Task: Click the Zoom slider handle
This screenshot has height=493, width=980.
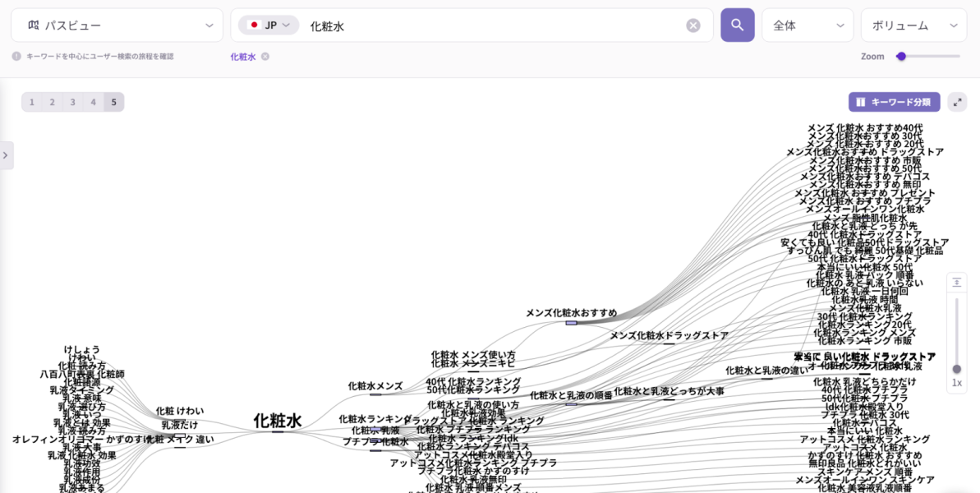Action: coord(901,57)
